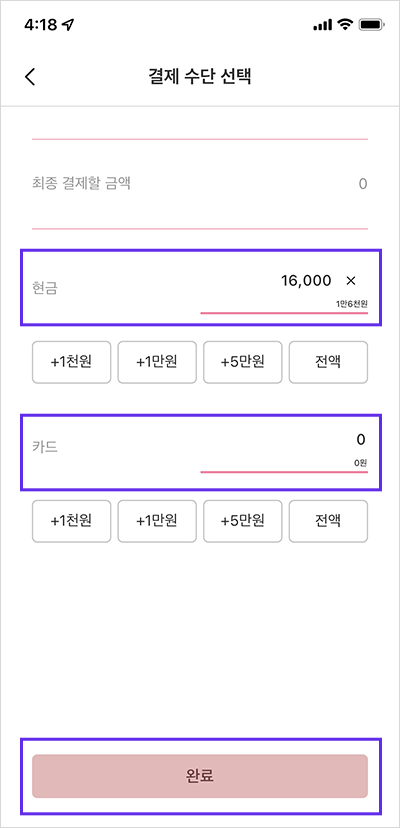Add +1천원 to the 현금 amount

point(71,362)
